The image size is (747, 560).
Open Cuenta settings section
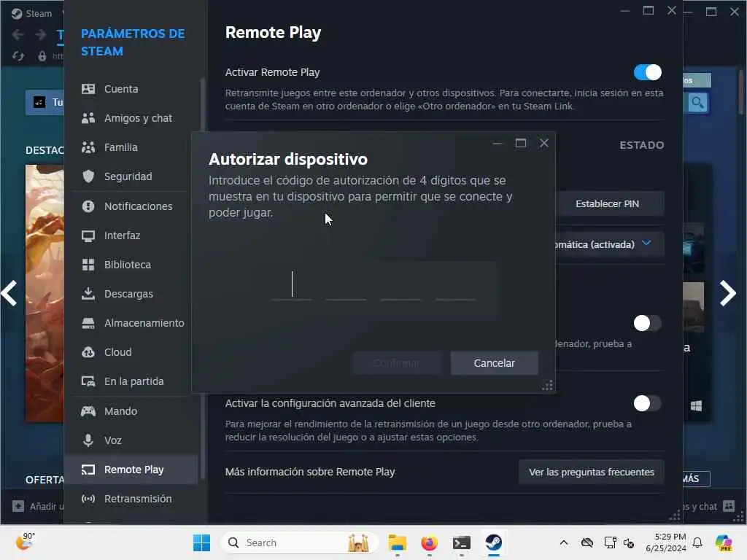pyautogui.click(x=131, y=89)
